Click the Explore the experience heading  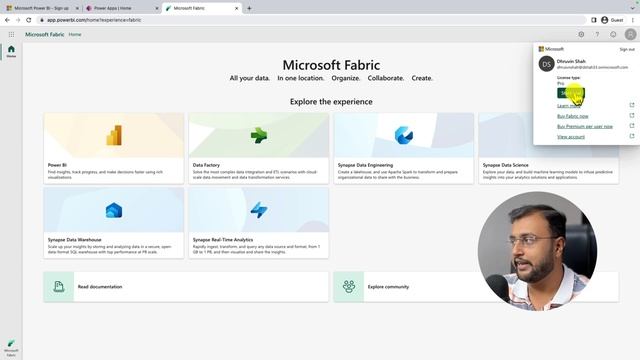click(331, 101)
